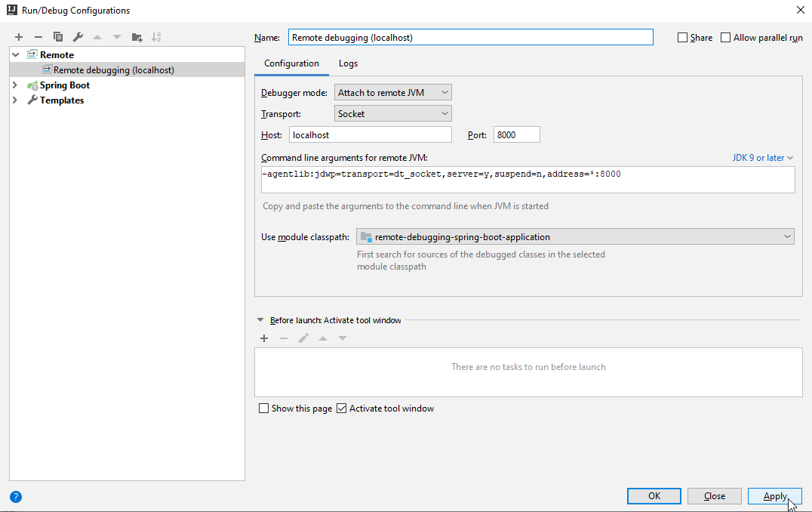Check Show this page option
812x512 pixels.
tap(263, 409)
